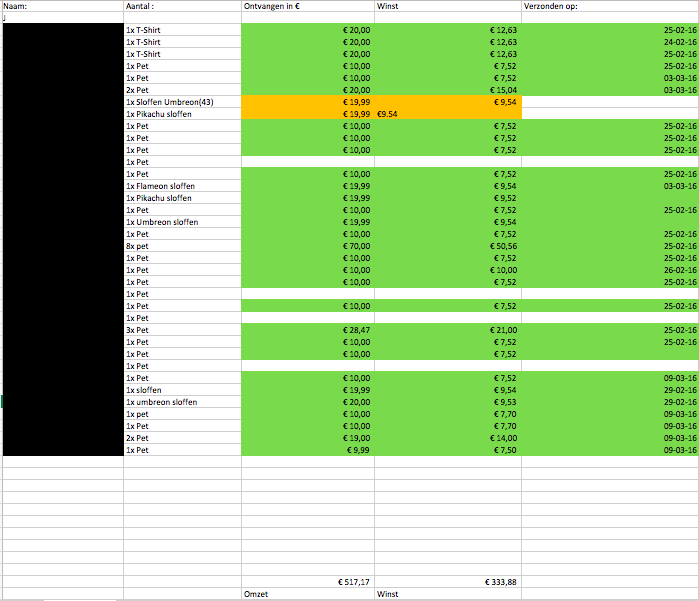The width and height of the screenshot is (699, 601).
Task: Select the total profit '€ 333,88'
Action: tap(448, 582)
